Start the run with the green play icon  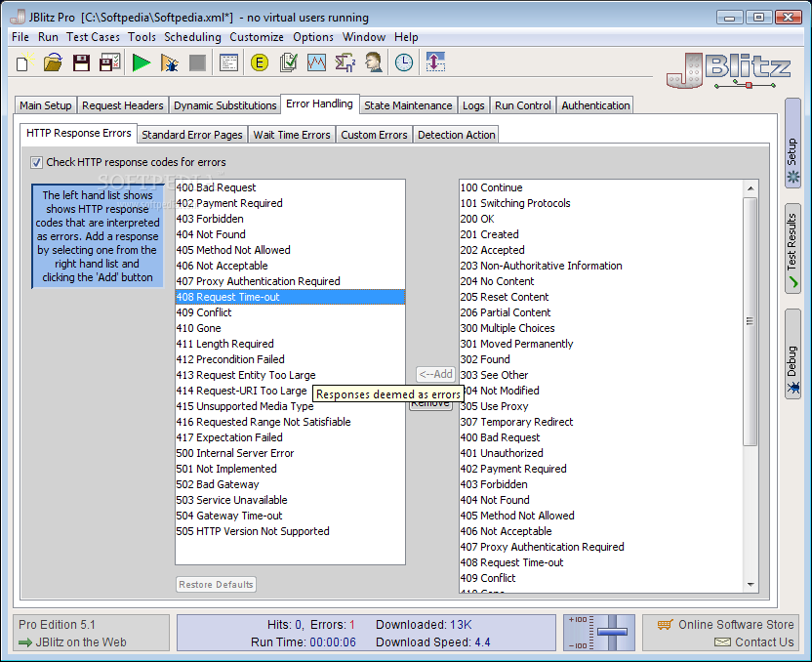tap(141, 63)
